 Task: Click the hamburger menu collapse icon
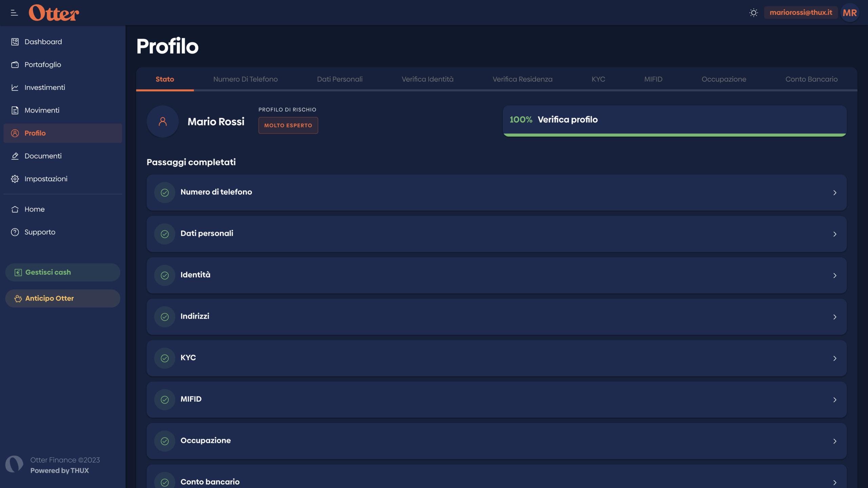click(x=14, y=13)
